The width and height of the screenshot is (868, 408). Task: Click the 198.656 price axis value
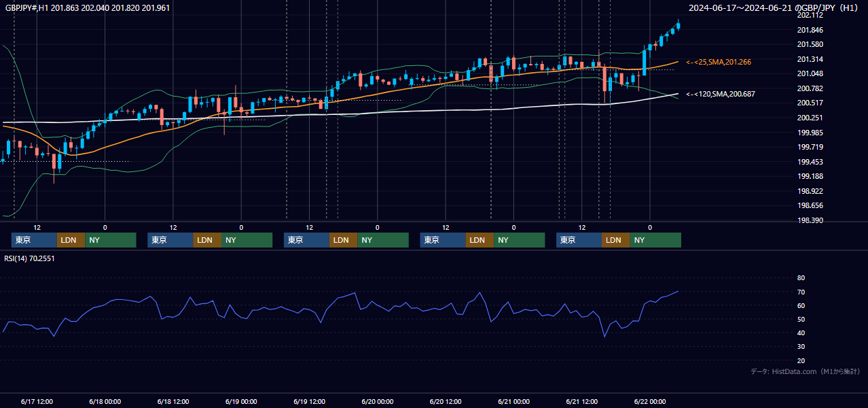pos(810,205)
